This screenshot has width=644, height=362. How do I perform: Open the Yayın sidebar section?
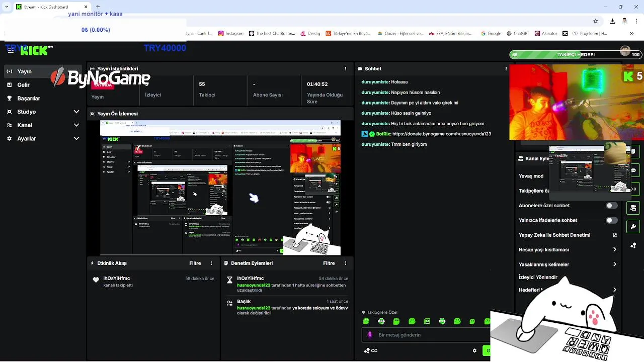[x=43, y=71]
